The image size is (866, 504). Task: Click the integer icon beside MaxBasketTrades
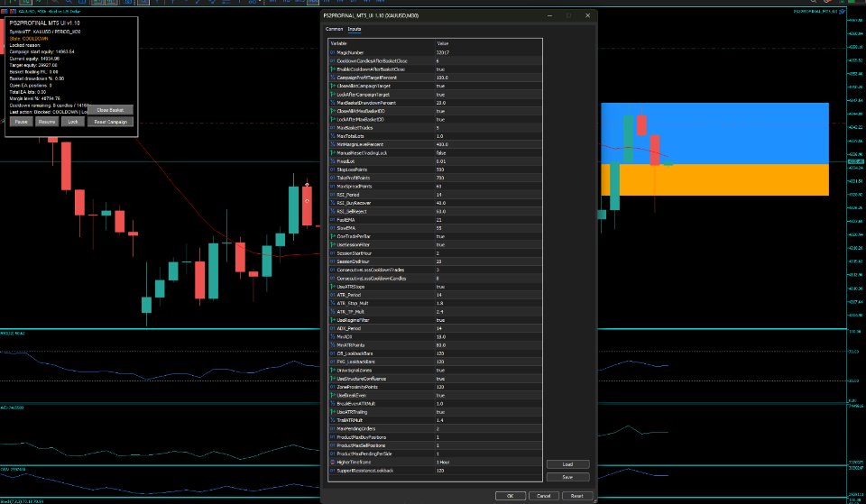pos(333,128)
